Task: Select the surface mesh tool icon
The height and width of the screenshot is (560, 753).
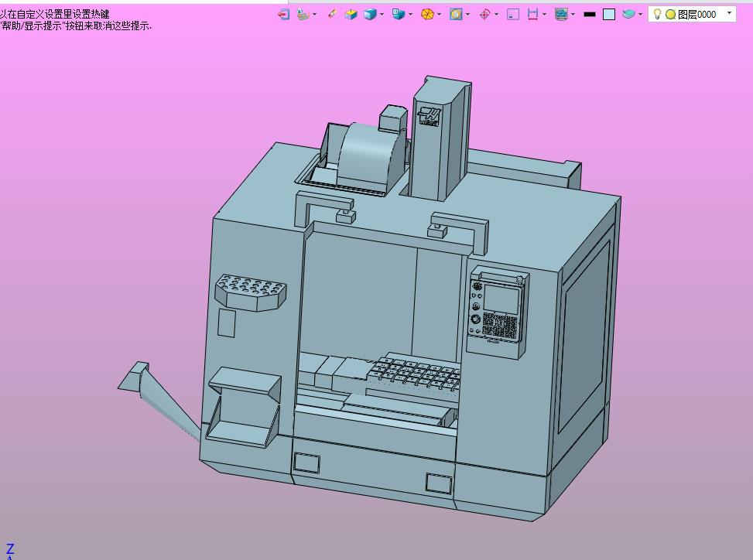Action: point(303,15)
